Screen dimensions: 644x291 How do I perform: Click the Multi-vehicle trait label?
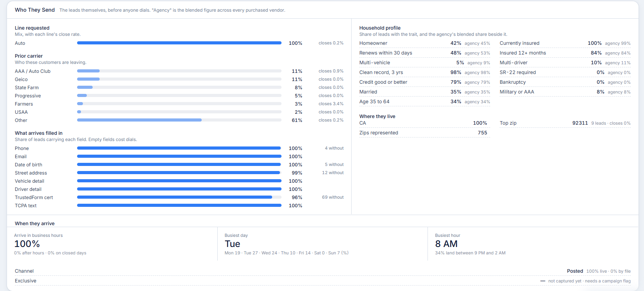375,63
